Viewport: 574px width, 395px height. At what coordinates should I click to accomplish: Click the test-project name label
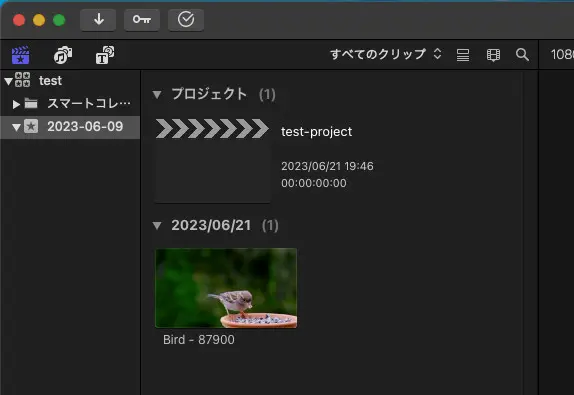coord(317,132)
